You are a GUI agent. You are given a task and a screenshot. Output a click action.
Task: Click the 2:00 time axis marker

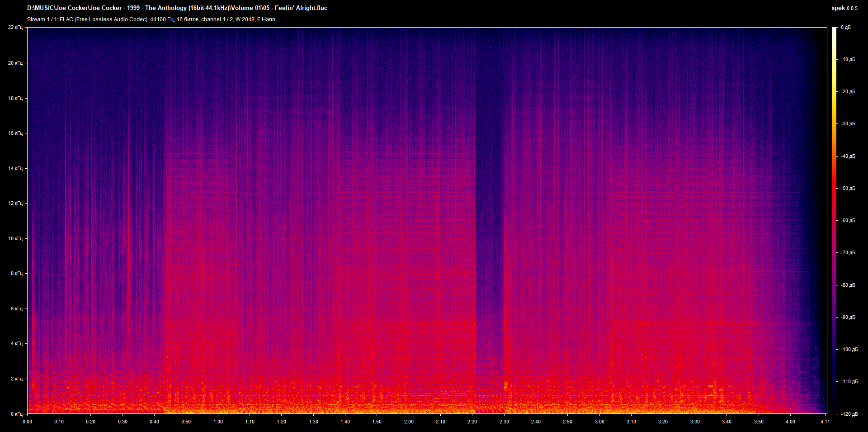coord(409,422)
